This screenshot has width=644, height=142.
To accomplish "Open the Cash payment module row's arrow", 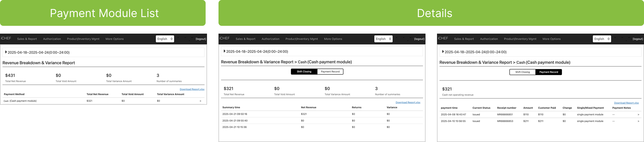I will (200, 101).
